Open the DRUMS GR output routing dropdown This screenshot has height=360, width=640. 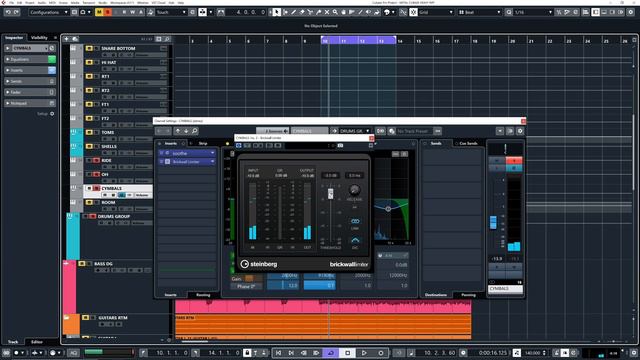[355, 131]
